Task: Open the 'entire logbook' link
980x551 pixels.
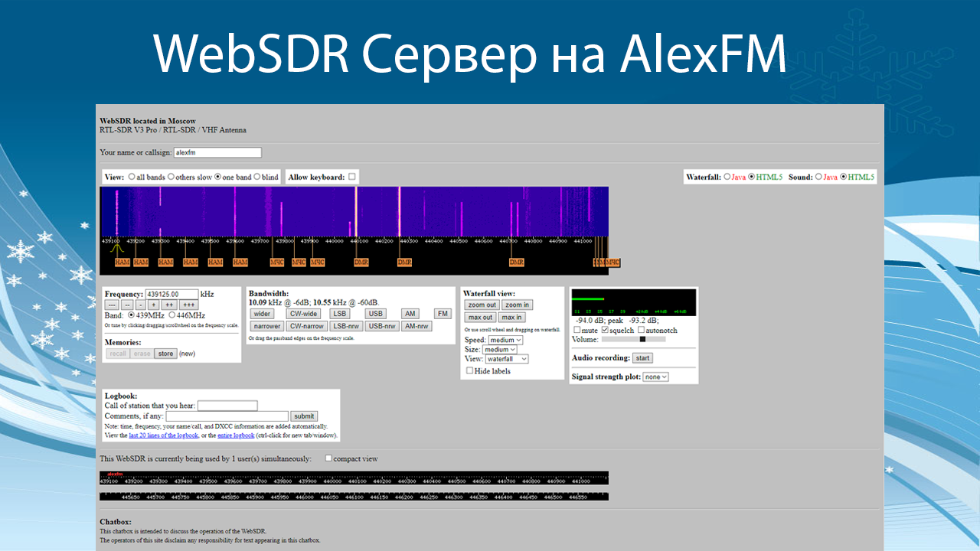Action: (236, 435)
